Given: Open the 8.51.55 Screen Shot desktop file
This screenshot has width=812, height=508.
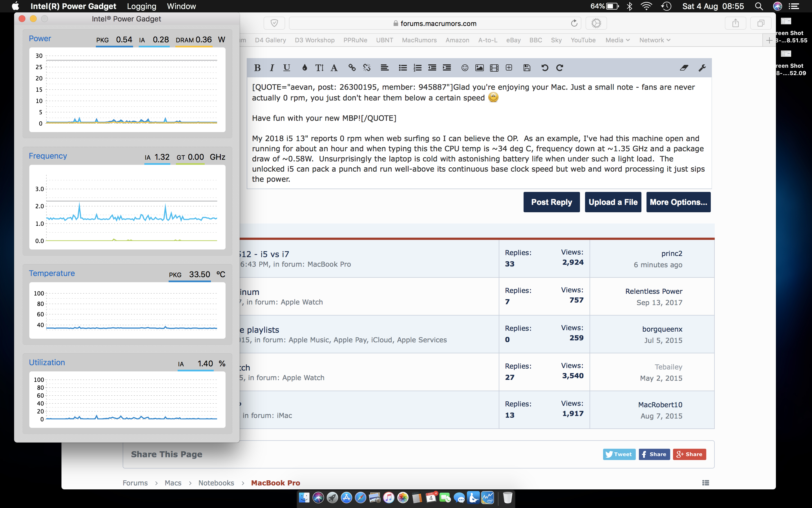Looking at the screenshot, I should [x=791, y=30].
